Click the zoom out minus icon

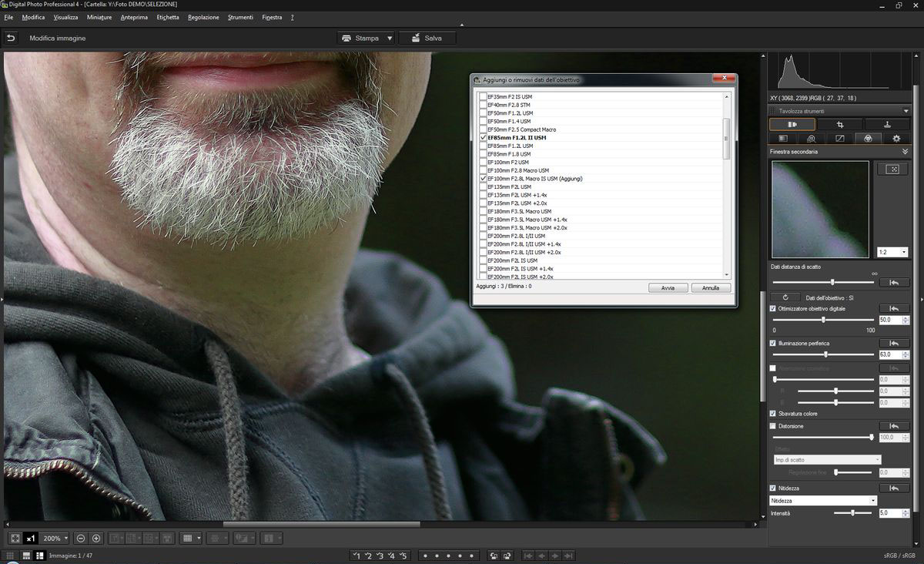click(x=81, y=538)
